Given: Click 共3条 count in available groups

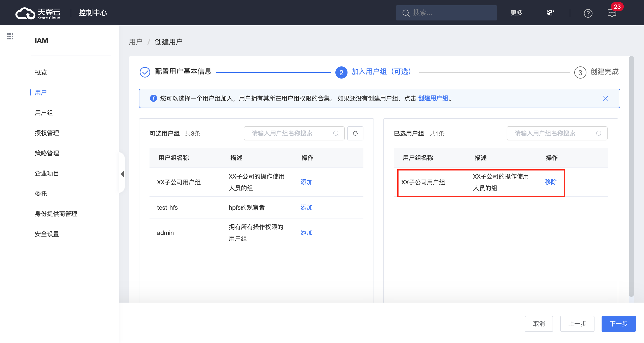Looking at the screenshot, I should 192,134.
